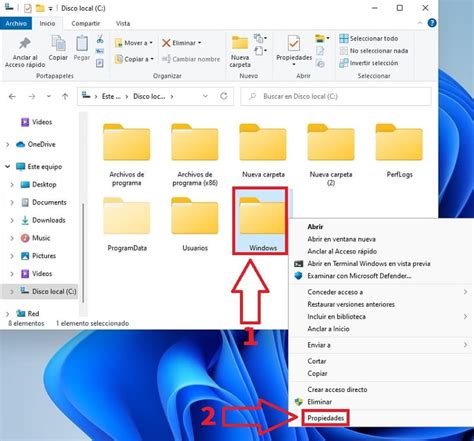Expand the Music tree node

(12, 238)
